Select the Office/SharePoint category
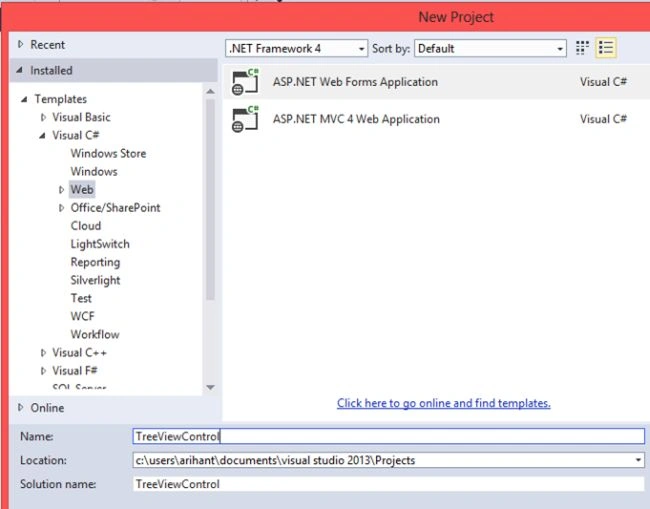 [115, 208]
